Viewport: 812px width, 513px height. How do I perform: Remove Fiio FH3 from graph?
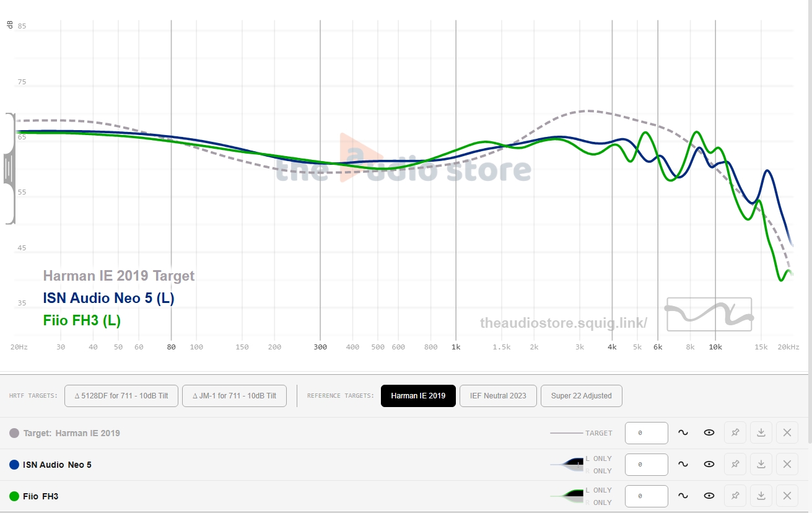click(x=787, y=496)
